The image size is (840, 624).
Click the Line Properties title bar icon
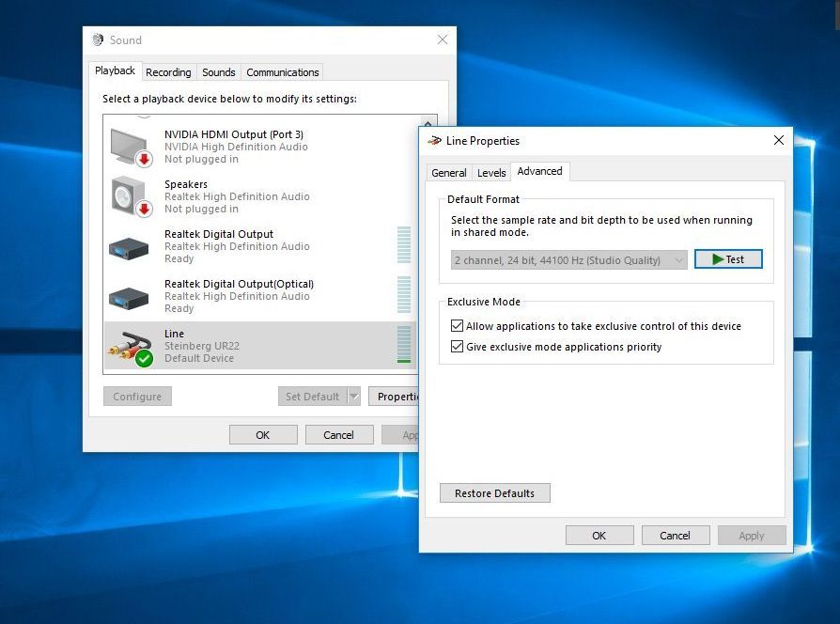click(434, 141)
